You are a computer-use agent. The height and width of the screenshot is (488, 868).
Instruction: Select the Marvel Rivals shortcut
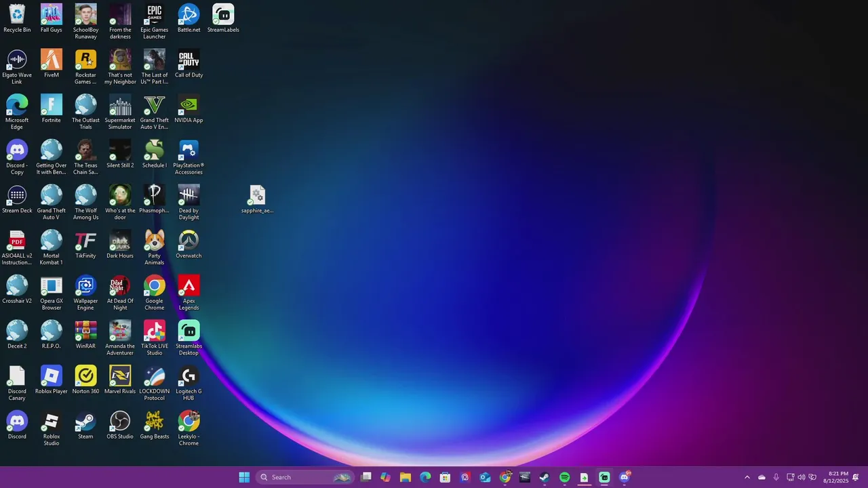(x=120, y=380)
